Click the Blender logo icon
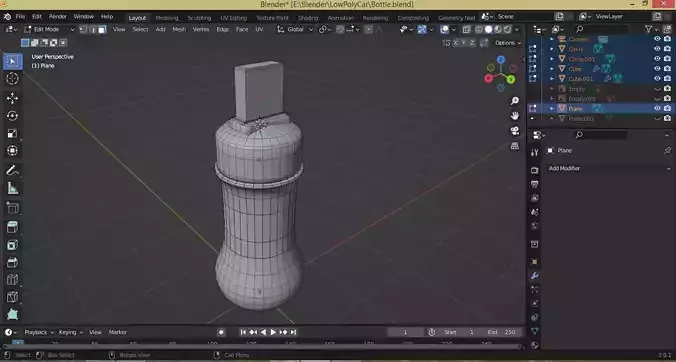The height and width of the screenshot is (362, 676). [x=8, y=17]
